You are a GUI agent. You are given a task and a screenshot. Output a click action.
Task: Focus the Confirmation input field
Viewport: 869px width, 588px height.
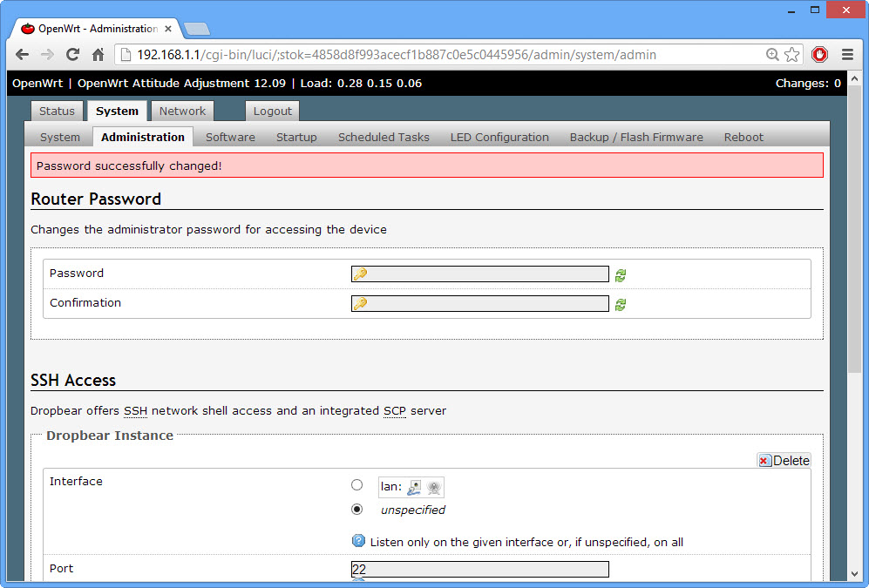(480, 303)
